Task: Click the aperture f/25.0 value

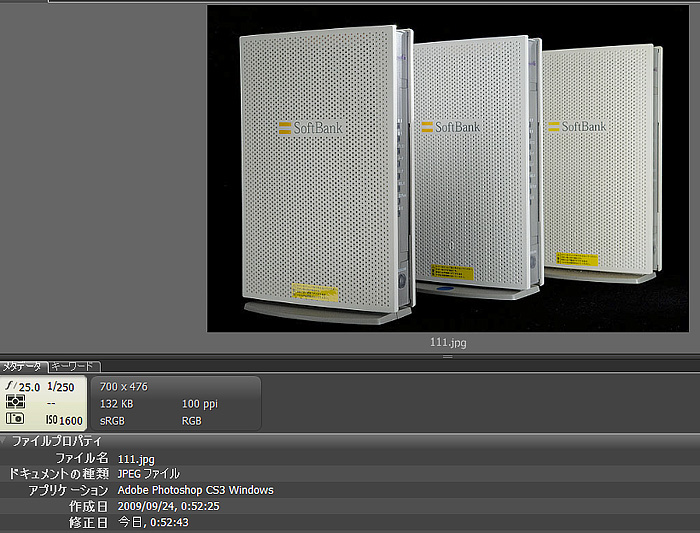Action: (x=23, y=387)
